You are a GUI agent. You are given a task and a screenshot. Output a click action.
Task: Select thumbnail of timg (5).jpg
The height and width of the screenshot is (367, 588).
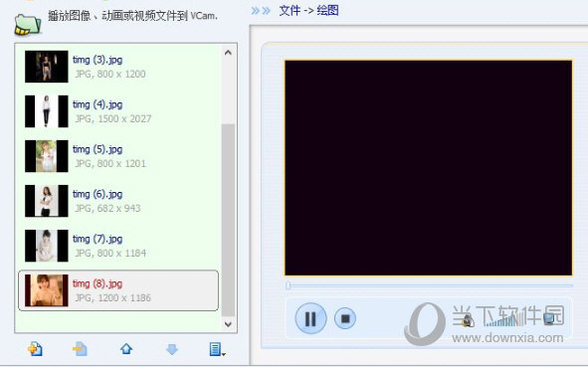tap(47, 156)
